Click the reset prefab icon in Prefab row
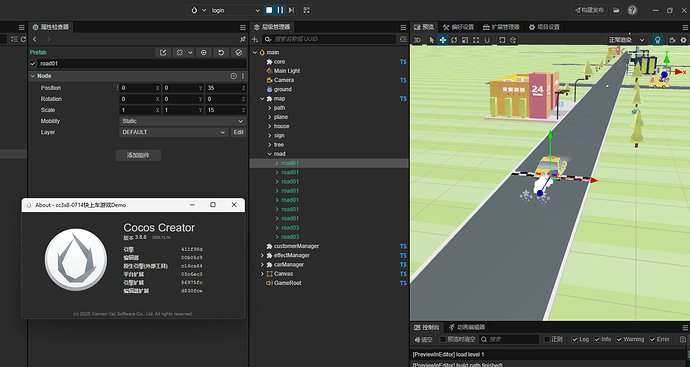Screen dimensions: 690x367 221,52
